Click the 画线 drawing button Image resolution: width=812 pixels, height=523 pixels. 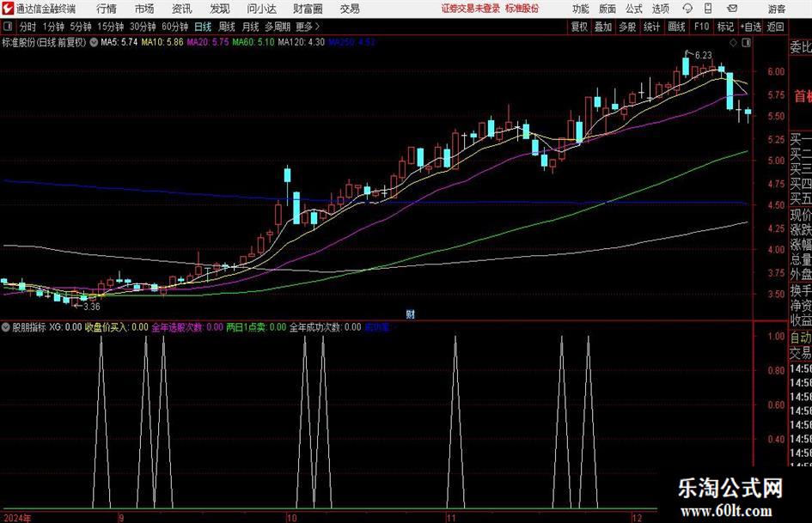coord(677,27)
